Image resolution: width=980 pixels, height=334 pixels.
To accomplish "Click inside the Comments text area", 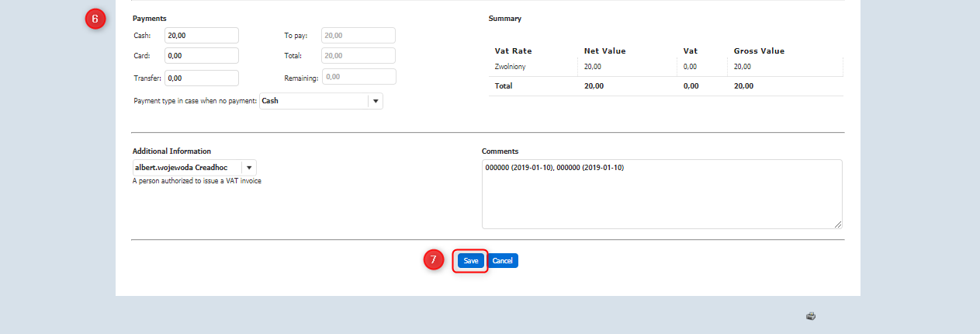I will point(661,194).
